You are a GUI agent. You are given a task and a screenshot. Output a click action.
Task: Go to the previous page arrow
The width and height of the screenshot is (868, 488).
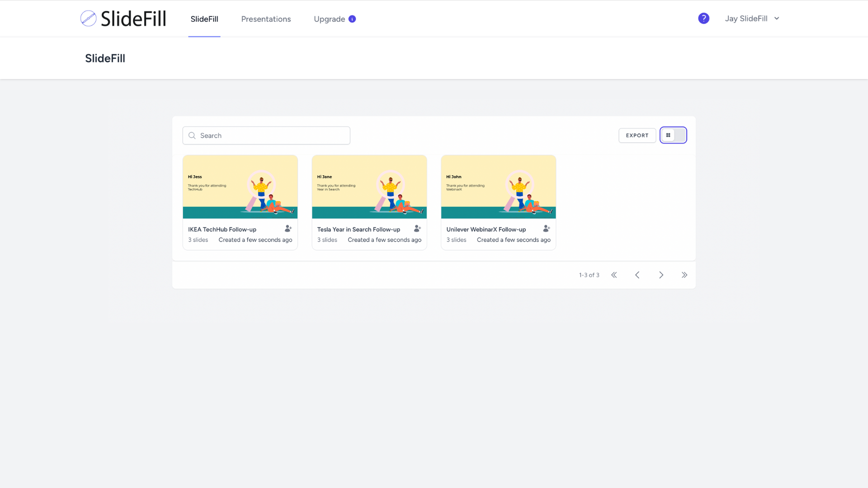(637, 275)
